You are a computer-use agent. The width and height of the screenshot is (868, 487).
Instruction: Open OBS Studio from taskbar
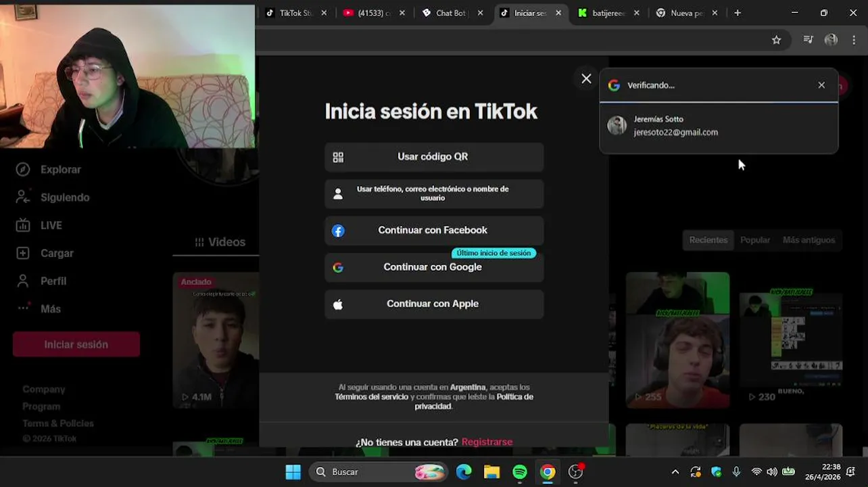tap(576, 472)
